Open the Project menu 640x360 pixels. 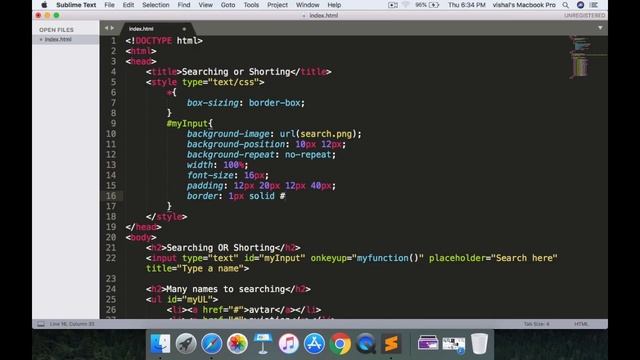tap(277, 5)
